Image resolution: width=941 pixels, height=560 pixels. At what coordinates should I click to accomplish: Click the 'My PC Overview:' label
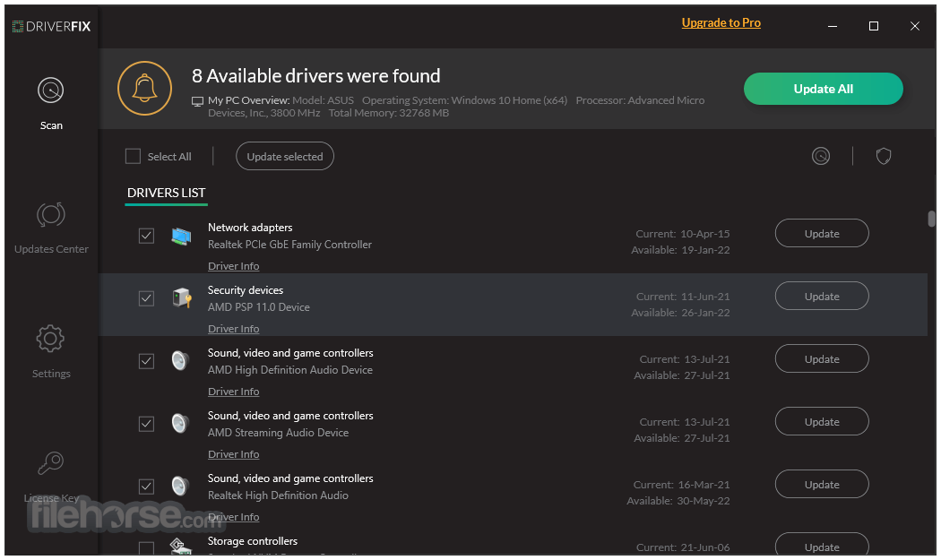pos(248,100)
